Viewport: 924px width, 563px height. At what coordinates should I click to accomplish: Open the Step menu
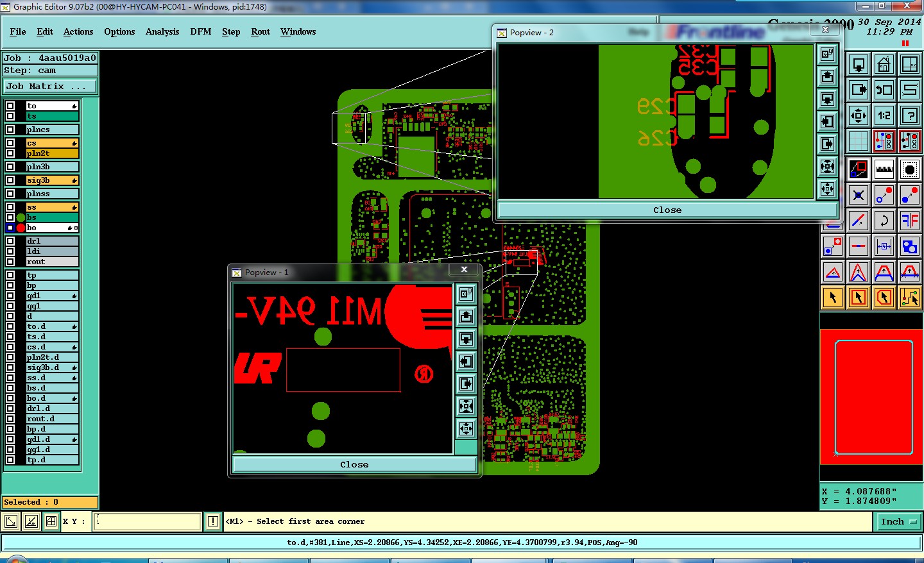point(231,31)
